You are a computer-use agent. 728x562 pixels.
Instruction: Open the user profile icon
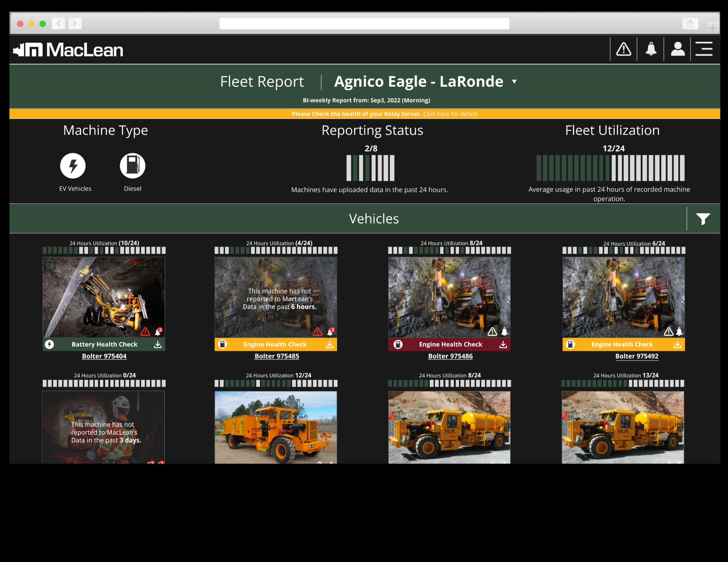(677, 49)
